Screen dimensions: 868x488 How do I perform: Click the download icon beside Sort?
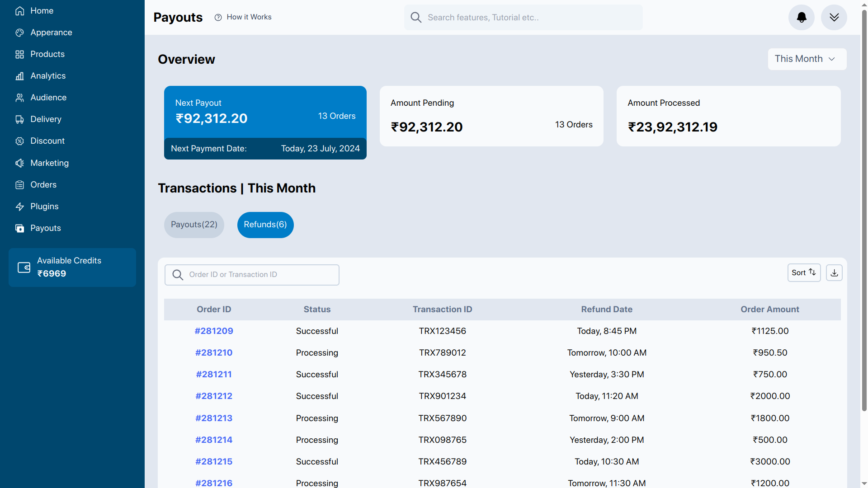pyautogui.click(x=834, y=273)
